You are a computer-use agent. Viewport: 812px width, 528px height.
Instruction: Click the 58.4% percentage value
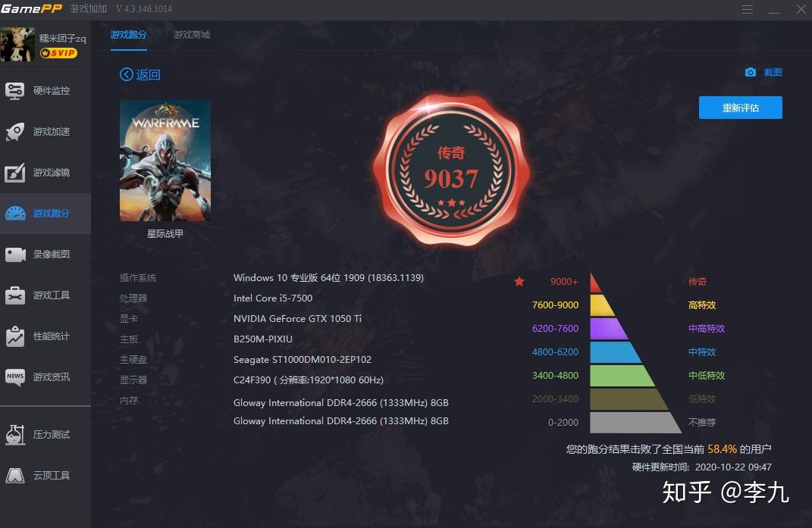coord(722,448)
